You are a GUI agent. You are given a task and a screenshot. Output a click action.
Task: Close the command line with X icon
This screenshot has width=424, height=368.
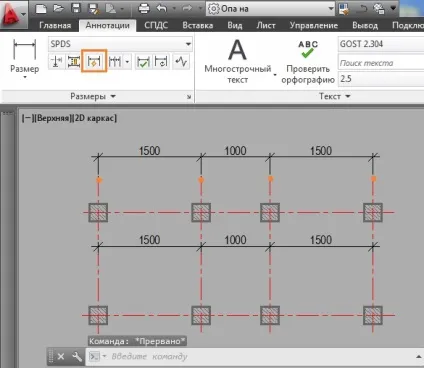pyautogui.click(x=61, y=357)
